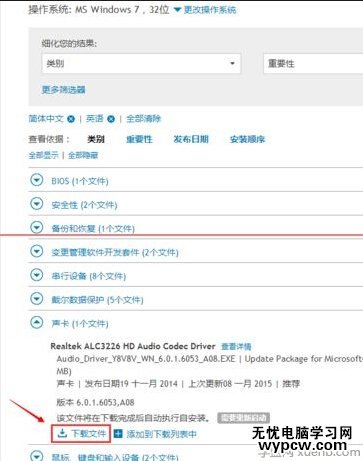Click the 版本 6.0.1.6053,A08 text
This screenshot has width=363, height=461.
tap(95, 402)
